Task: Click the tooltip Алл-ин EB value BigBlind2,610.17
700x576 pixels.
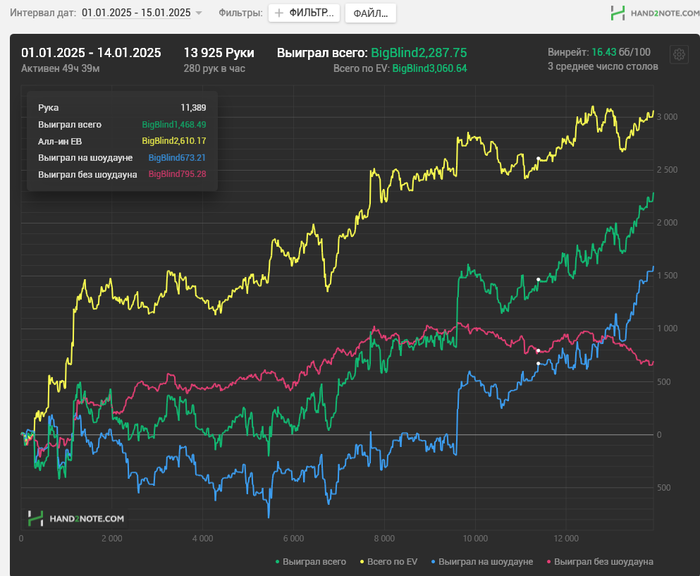Action: point(174,141)
